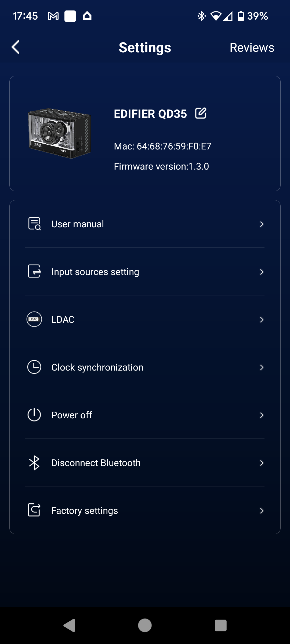
Task: Tap the Power off power icon
Action: coord(34,415)
